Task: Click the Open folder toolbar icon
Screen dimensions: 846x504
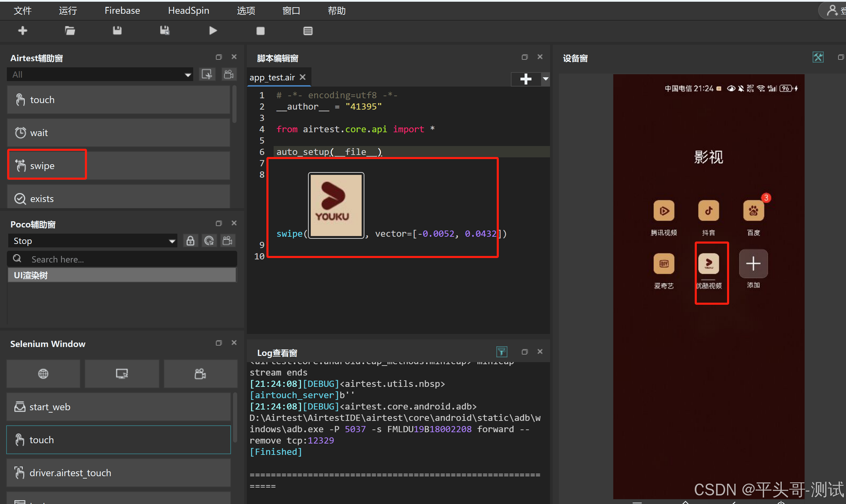Action: pyautogui.click(x=70, y=31)
